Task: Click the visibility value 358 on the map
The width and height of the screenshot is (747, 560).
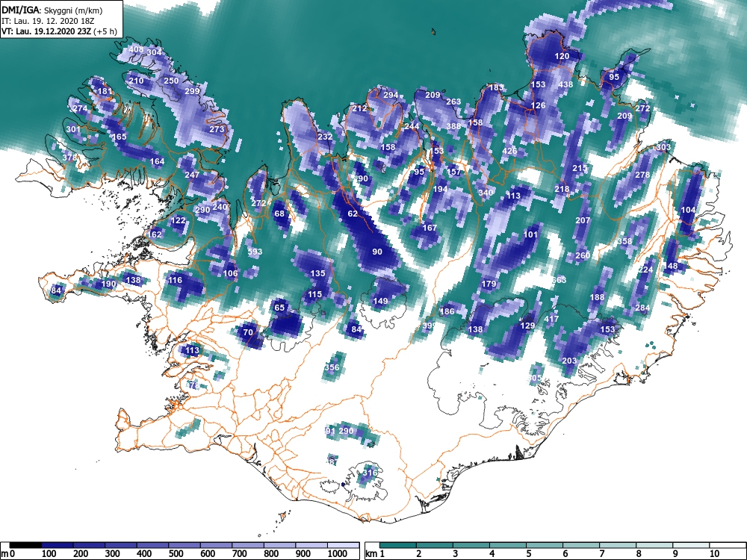Action: coord(624,241)
